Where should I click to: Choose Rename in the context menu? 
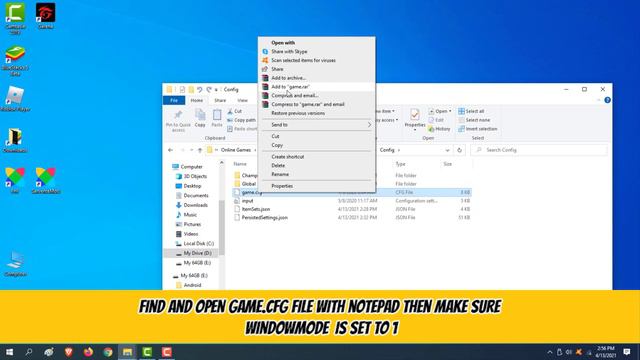coord(317,174)
